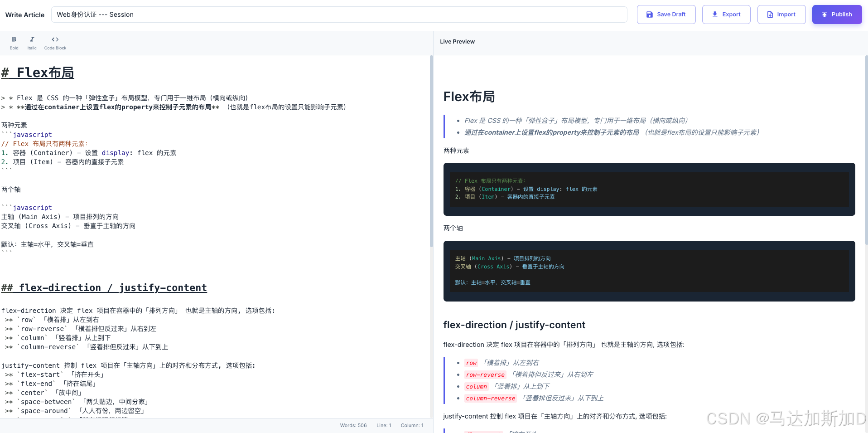This screenshot has width=868, height=433.
Task: Click the '# Flex布局' heading in editor
Action: [x=38, y=73]
